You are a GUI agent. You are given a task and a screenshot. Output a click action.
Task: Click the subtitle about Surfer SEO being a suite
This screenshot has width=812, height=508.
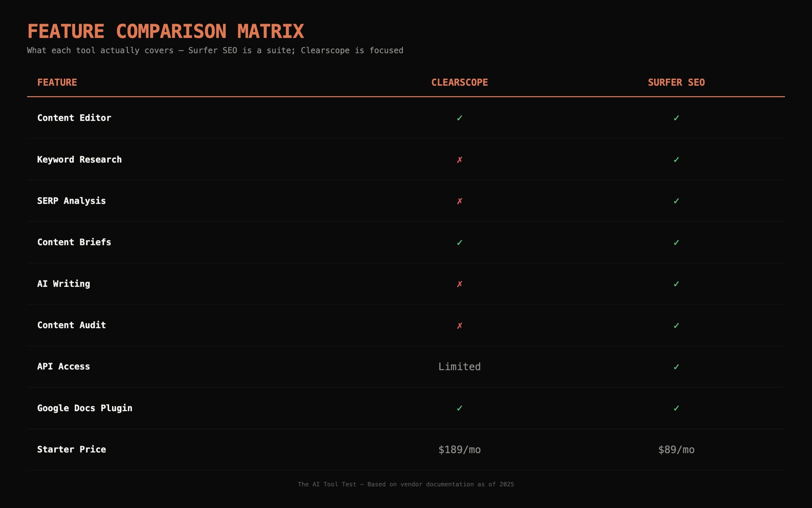coord(215,50)
